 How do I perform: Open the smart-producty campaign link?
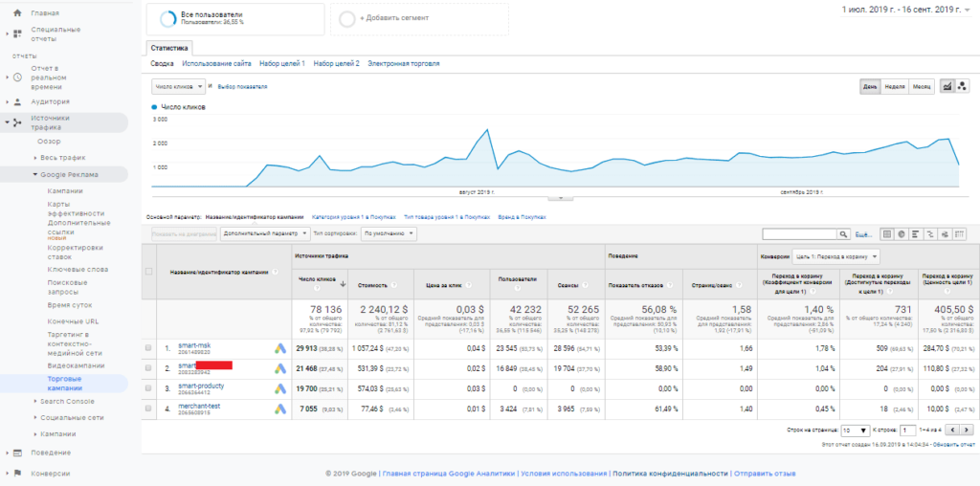[202, 386]
